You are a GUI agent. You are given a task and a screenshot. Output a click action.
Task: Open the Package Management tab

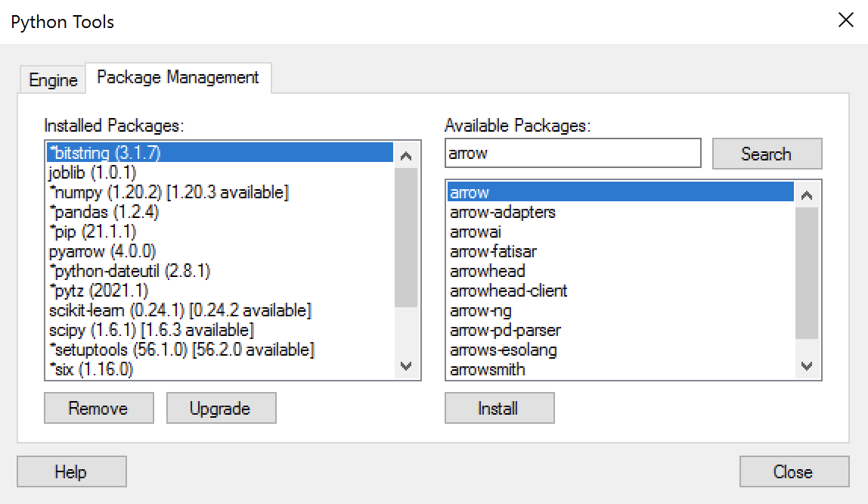178,77
